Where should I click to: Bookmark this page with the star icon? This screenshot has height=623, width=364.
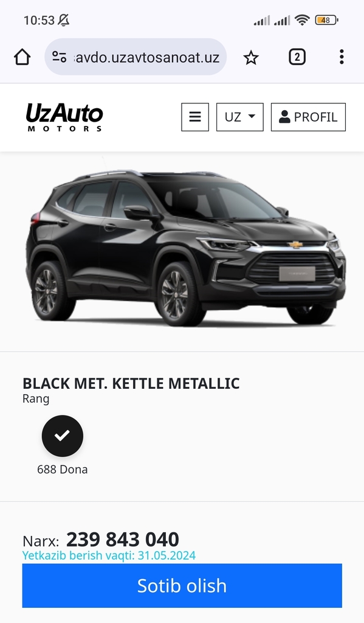[x=251, y=58]
